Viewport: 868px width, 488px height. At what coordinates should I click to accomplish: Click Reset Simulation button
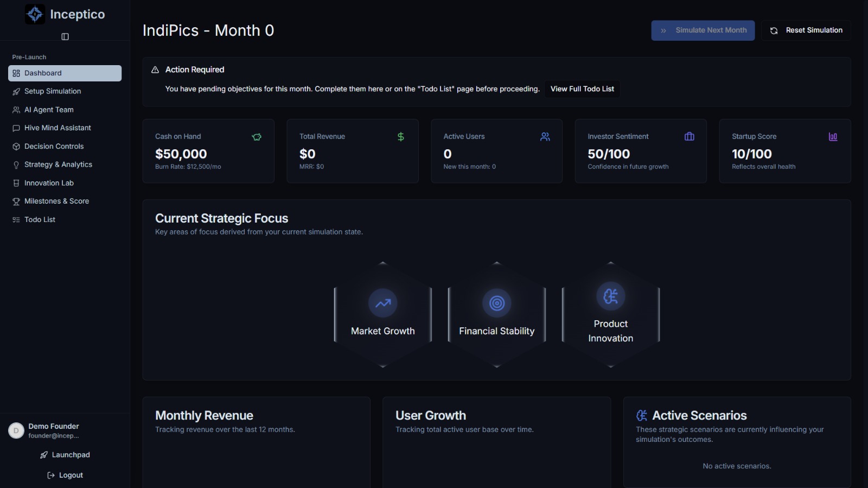click(806, 30)
